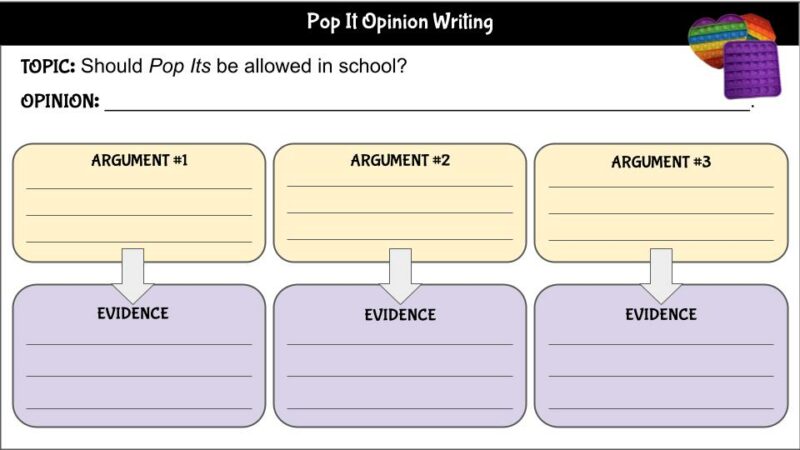Viewport: 800px width, 450px height.
Task: Select the ARGUMENT #1 heading
Action: pos(139,160)
